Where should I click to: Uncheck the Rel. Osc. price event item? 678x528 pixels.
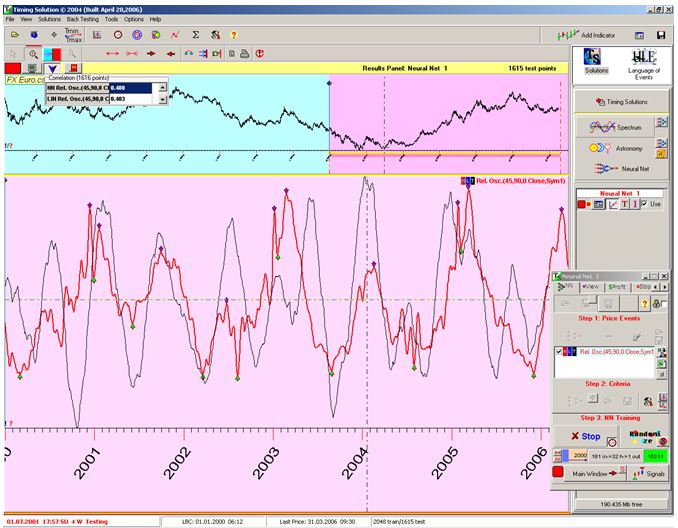coord(559,352)
